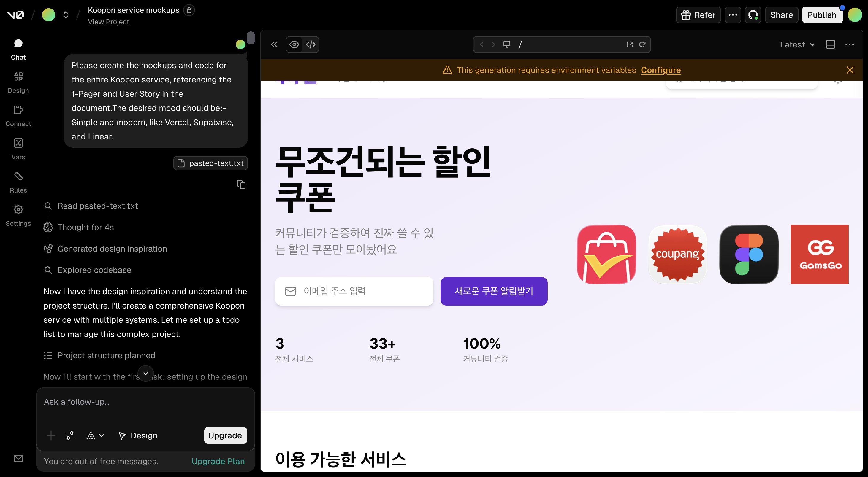This screenshot has width=868, height=477.
Task: Open the Vars panel in sidebar
Action: (18, 149)
